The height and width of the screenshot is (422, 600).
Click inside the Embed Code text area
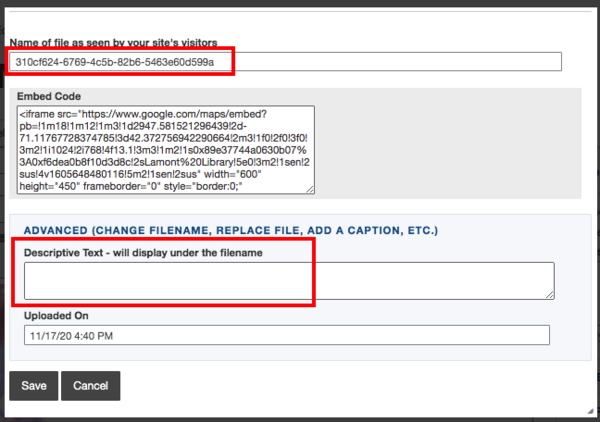coord(165,150)
